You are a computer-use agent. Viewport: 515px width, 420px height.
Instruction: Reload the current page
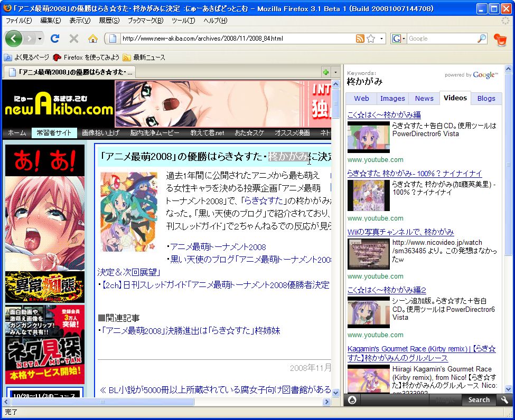point(55,39)
